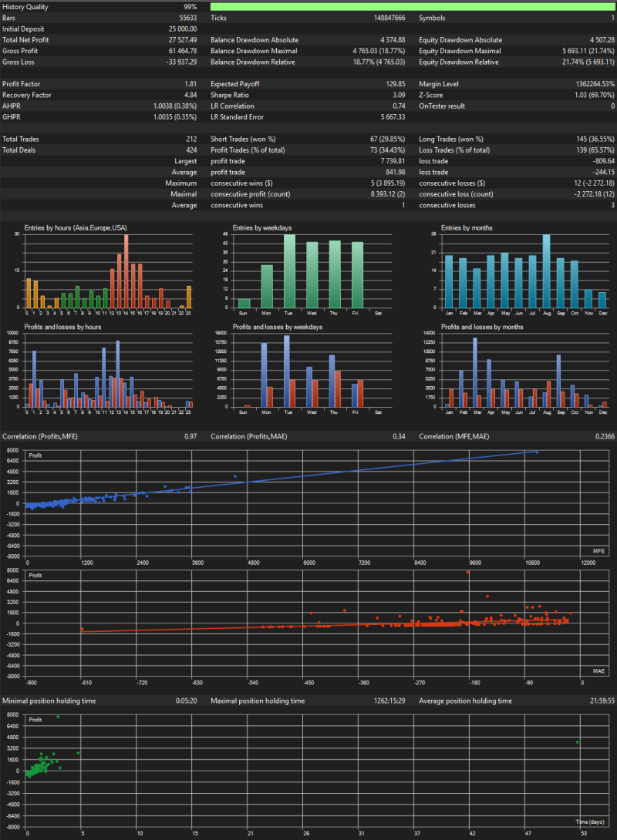Click the Z-Score value 1.03 (69.70%)

point(595,95)
